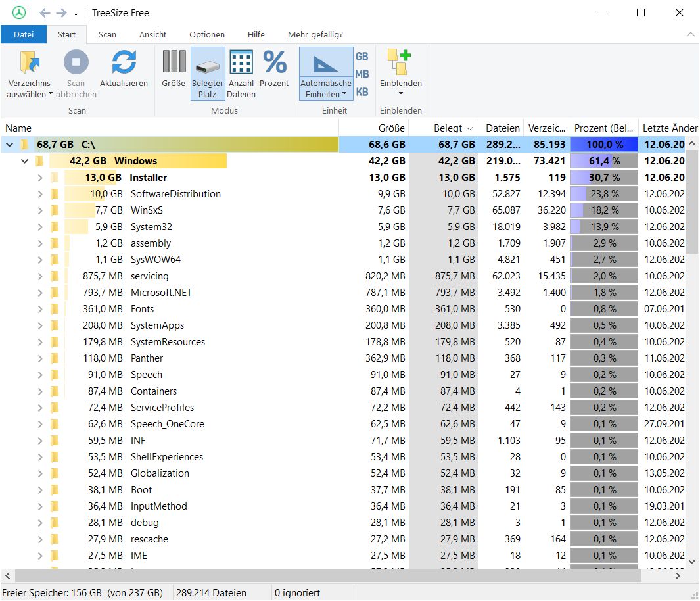Click the Scan abbrechen stop icon
The height and width of the screenshot is (601, 700).
tap(76, 62)
